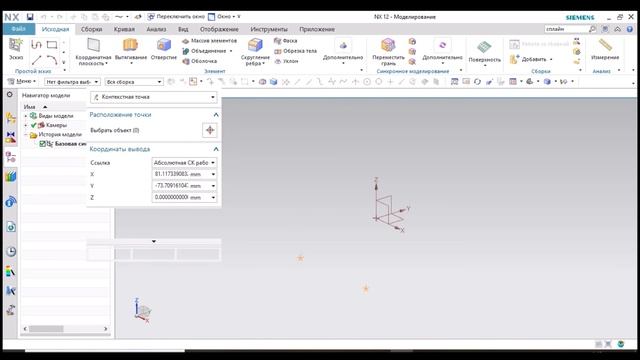640x360 pixels.
Task: Click the search magnifier icon
Action: pyautogui.click(x=593, y=29)
